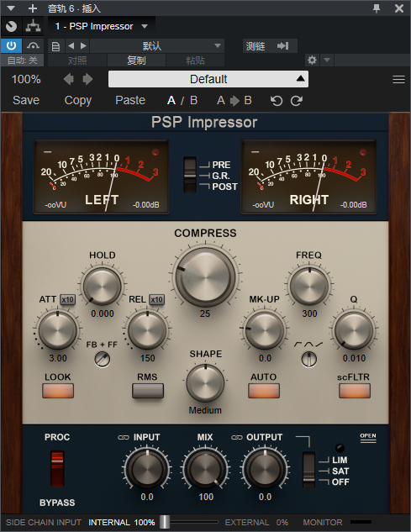Click the RIGHT VU meter
This screenshot has height=532, width=411.
coord(308,176)
